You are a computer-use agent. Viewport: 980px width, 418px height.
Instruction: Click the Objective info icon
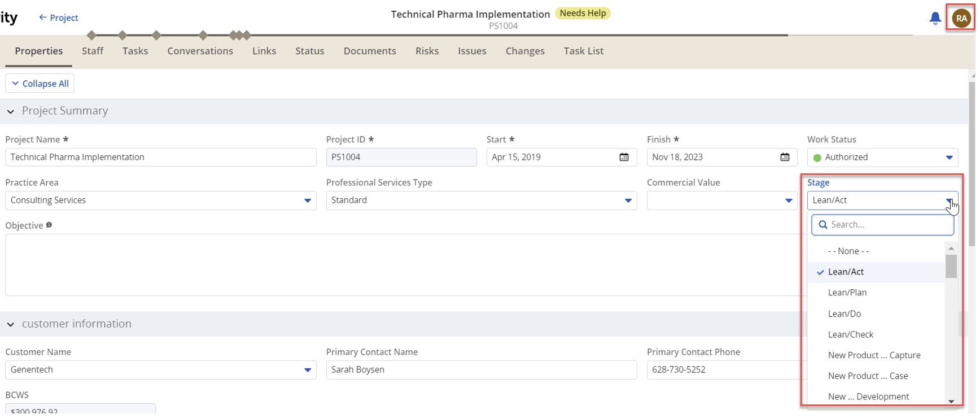point(49,225)
